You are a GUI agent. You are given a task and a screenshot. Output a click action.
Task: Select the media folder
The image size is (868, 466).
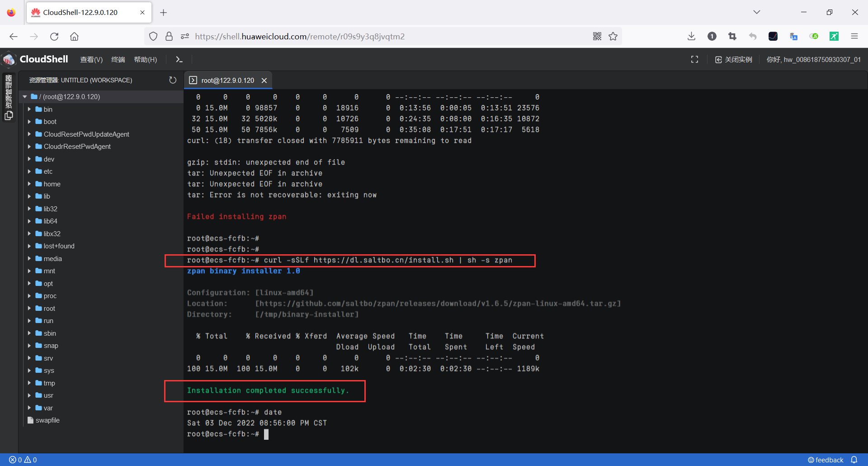52,259
